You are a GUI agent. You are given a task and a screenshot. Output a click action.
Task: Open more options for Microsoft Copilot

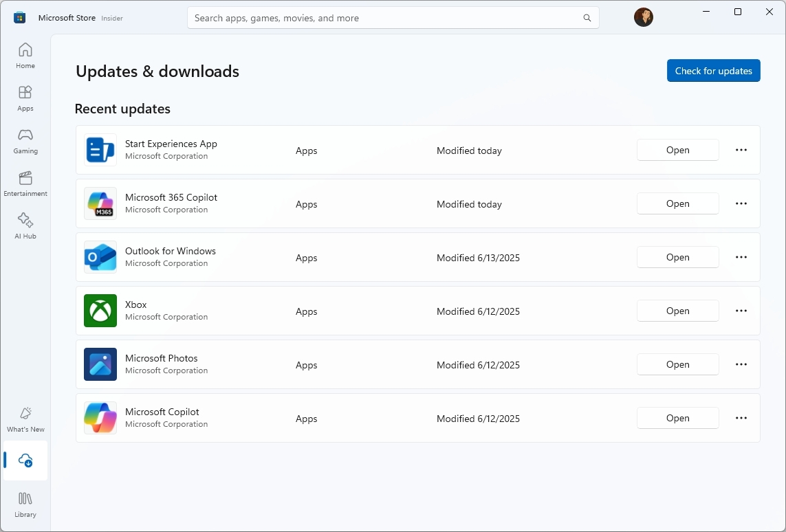pyautogui.click(x=741, y=418)
